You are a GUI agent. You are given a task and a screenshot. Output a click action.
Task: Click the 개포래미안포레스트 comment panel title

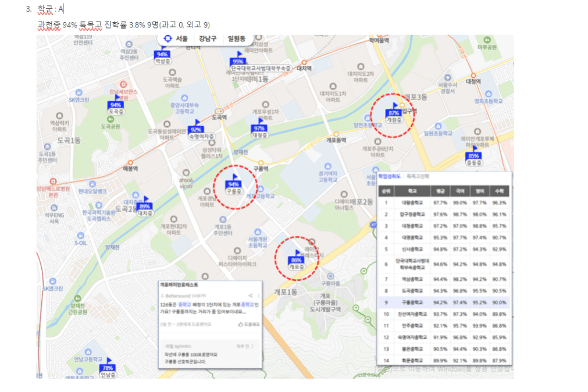coord(179,285)
